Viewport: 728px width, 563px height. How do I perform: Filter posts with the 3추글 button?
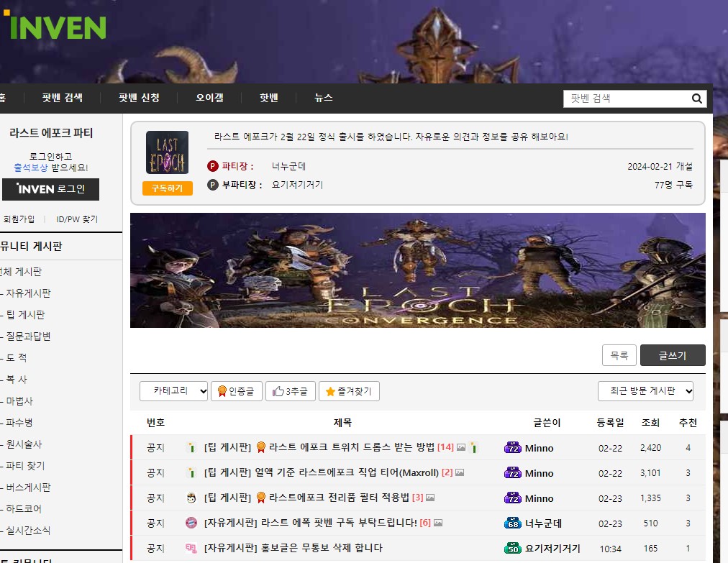291,391
